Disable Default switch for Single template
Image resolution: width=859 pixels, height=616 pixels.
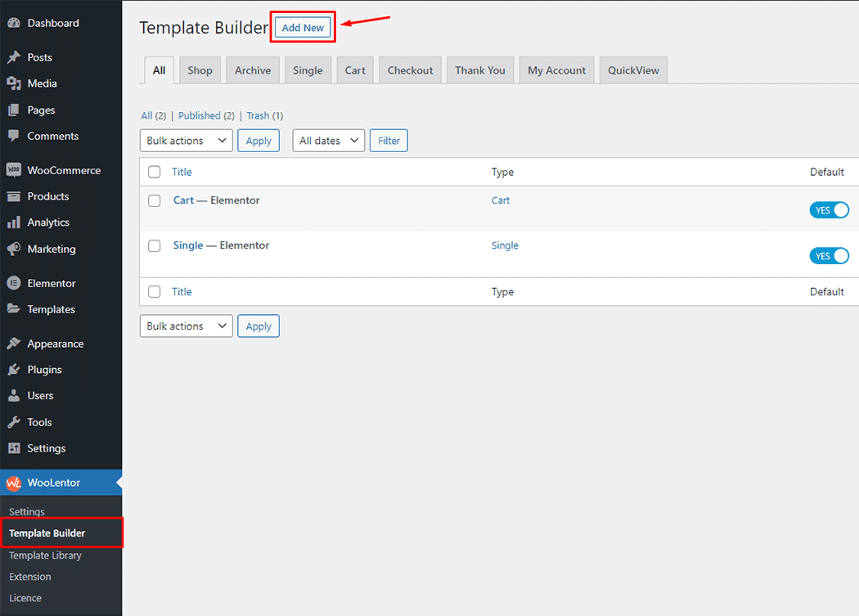(829, 256)
